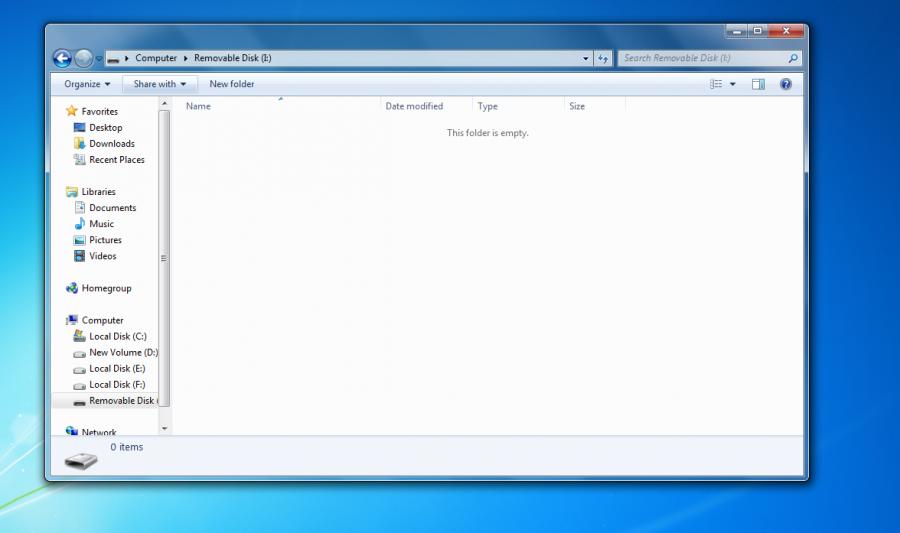The width and height of the screenshot is (900, 533).
Task: Open Downloads in Favorites
Action: [x=112, y=143]
